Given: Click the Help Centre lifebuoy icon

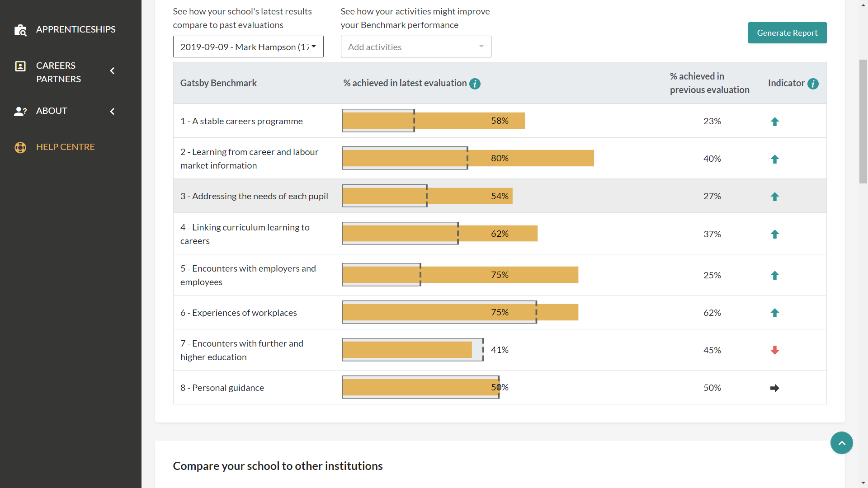Looking at the screenshot, I should [20, 147].
